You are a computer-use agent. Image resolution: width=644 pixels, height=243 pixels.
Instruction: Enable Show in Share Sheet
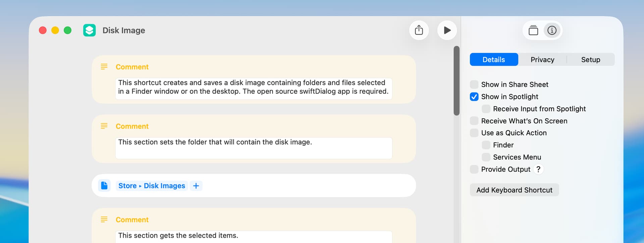(474, 84)
